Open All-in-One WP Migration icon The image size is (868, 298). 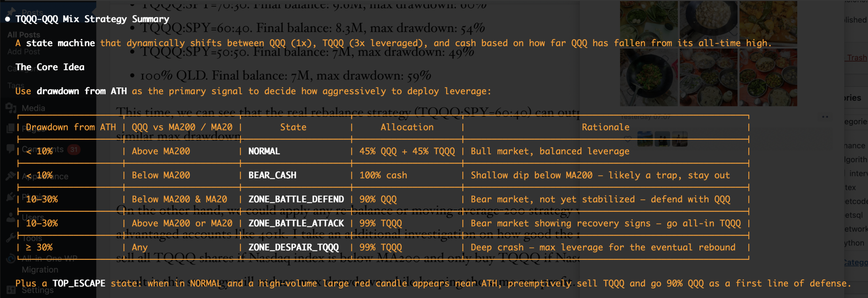[11, 259]
